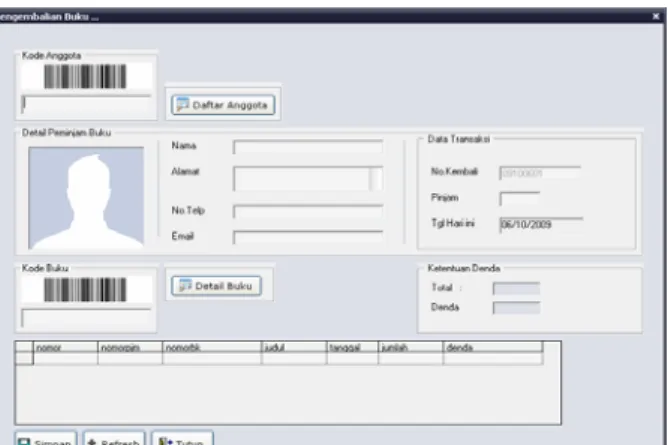Click the Daftar Anggota button
The image size is (668, 445).
(223, 105)
